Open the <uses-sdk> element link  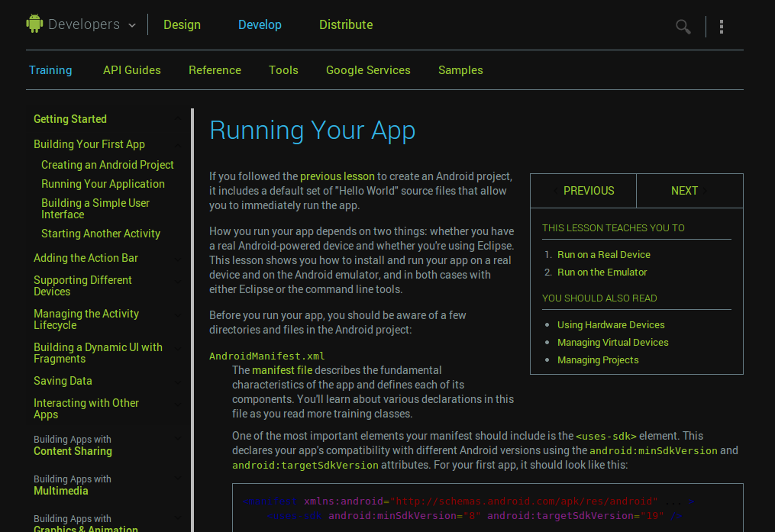pos(606,436)
